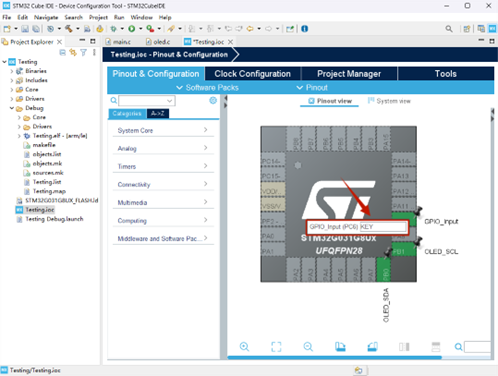Start Debug with the bug icon

113,29
